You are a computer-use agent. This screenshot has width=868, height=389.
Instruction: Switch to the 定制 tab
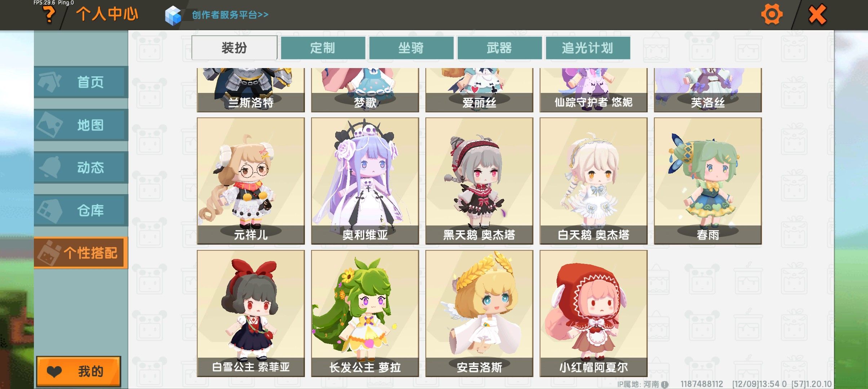pyautogui.click(x=323, y=48)
